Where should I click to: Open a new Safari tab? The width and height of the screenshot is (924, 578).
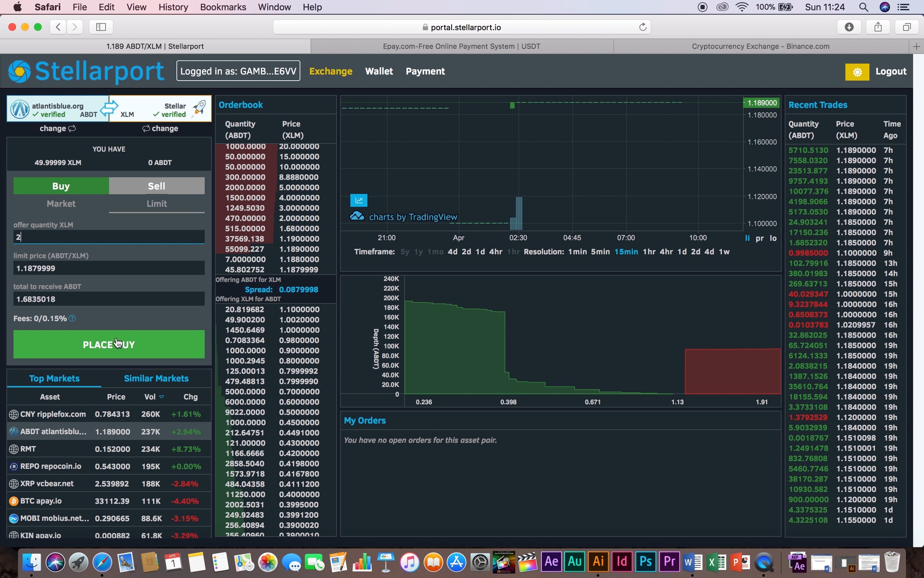tap(916, 46)
